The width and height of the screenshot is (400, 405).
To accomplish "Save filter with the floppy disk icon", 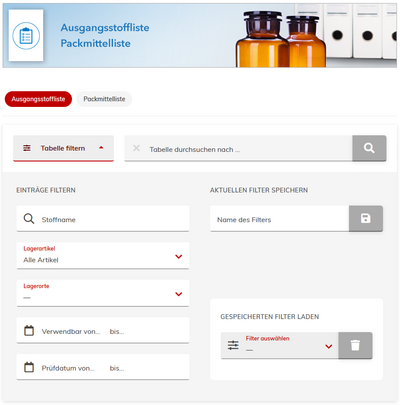I will tap(366, 219).
